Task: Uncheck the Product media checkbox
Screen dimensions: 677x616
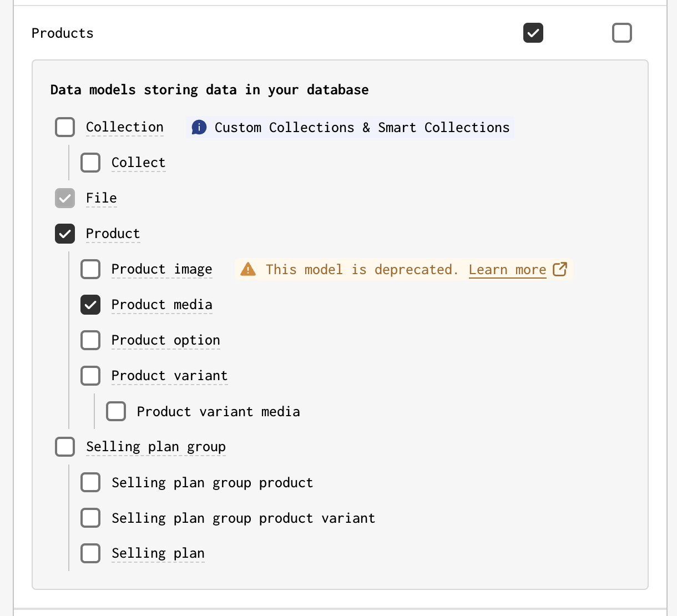Action: (x=90, y=305)
